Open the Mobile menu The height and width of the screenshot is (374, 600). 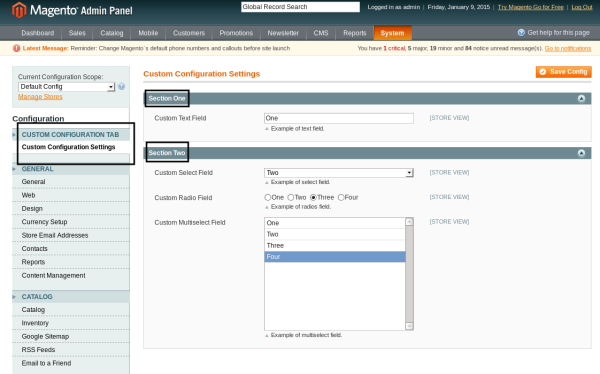(148, 33)
